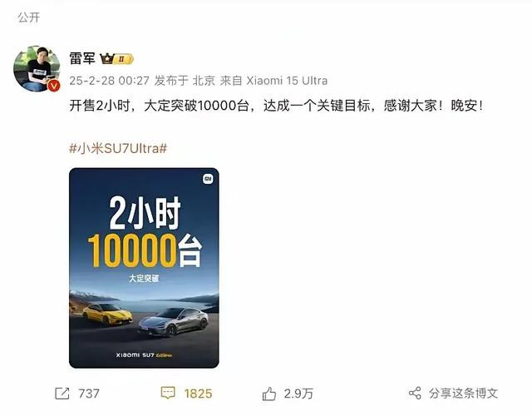Click 来自 Xiaomi 15 Ultra source

click(273, 81)
